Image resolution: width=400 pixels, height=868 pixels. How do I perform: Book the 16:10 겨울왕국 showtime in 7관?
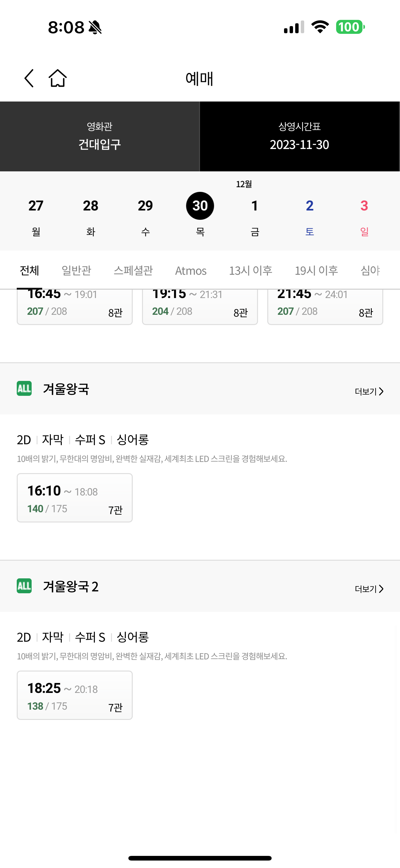75,498
